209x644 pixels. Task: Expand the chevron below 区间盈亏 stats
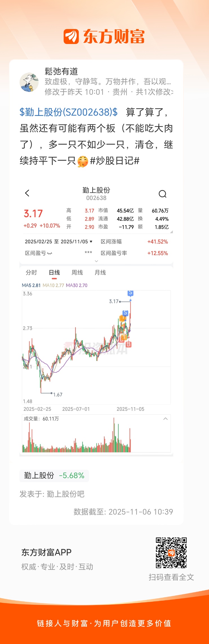click(x=96, y=261)
